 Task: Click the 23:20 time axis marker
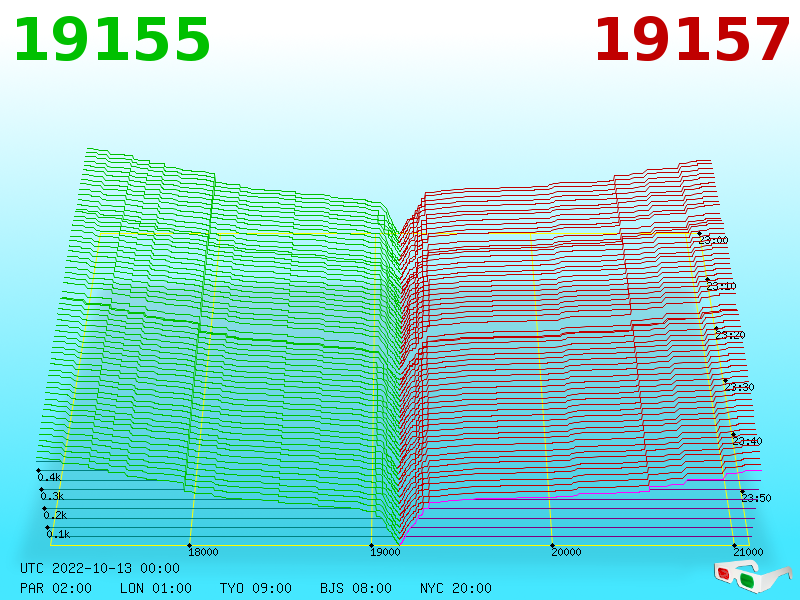pos(730,335)
